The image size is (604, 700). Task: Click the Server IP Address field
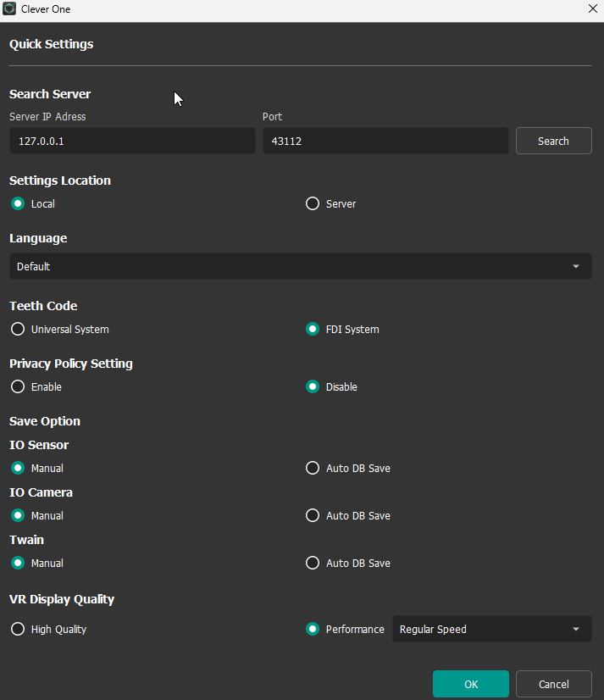[x=132, y=141]
